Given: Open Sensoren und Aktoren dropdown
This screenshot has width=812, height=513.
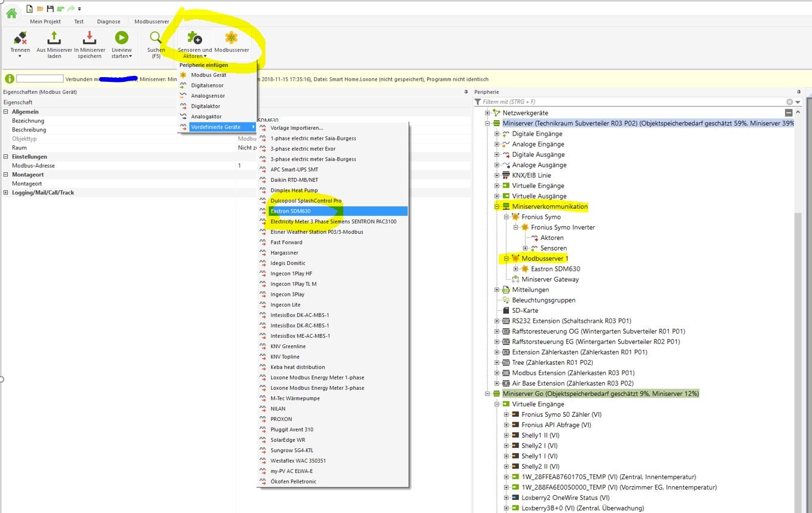Looking at the screenshot, I should coord(194,53).
